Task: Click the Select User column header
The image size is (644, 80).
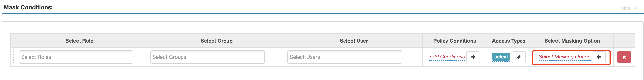Action: coord(354,41)
